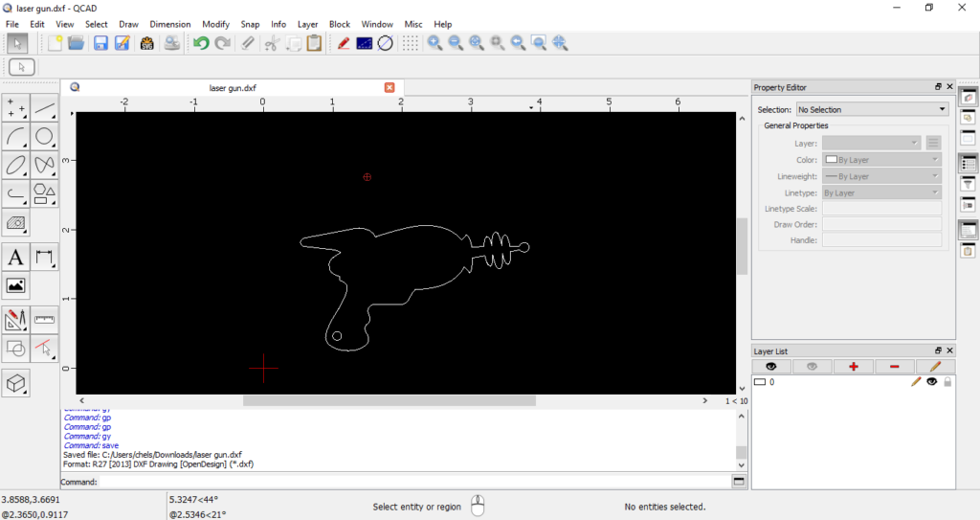
Task: Open the Snap menu
Action: pos(250,24)
